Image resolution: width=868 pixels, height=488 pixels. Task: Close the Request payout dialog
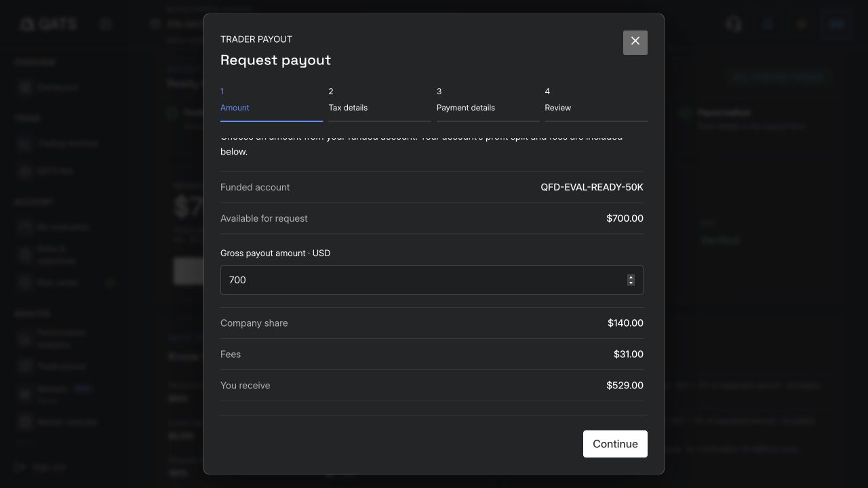[635, 42]
